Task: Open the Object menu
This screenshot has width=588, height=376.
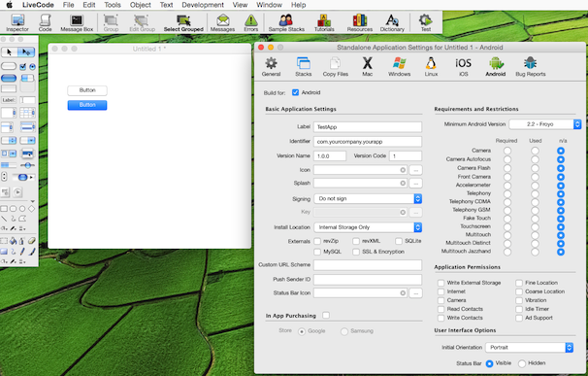Action: (141, 5)
